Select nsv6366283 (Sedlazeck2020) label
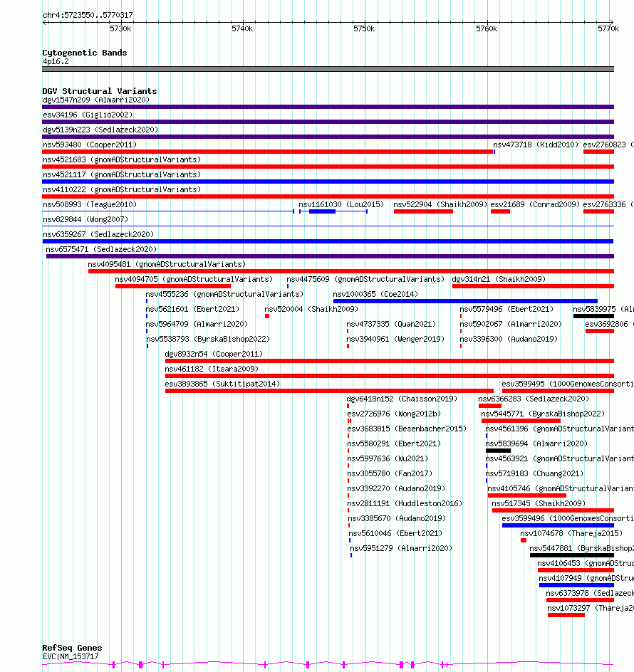634x672 pixels. 534,399
